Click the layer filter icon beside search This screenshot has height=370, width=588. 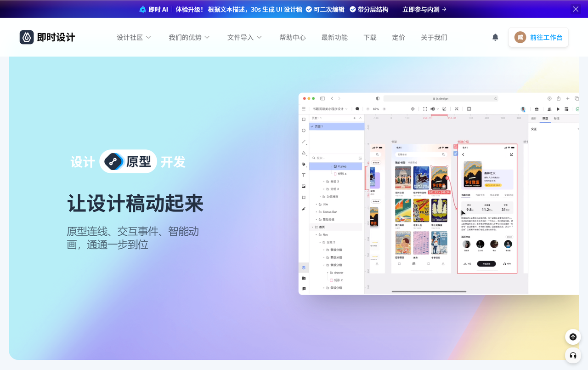(x=360, y=158)
